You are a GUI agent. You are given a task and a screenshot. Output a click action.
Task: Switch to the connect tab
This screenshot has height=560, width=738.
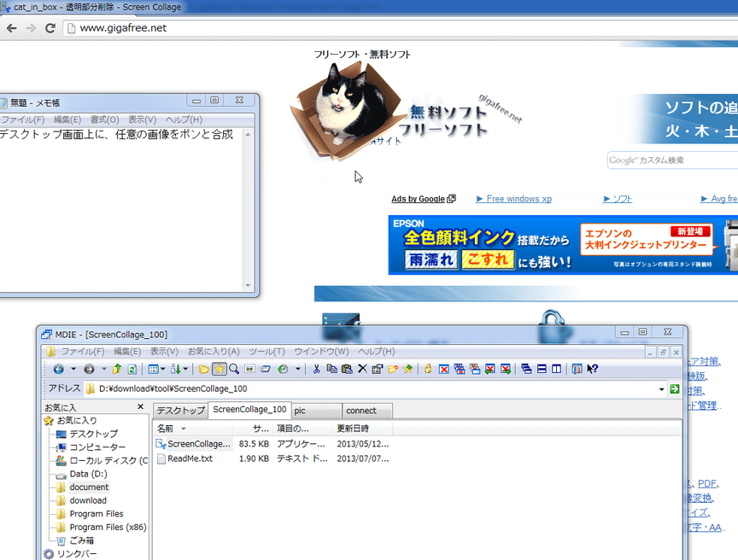point(367,411)
